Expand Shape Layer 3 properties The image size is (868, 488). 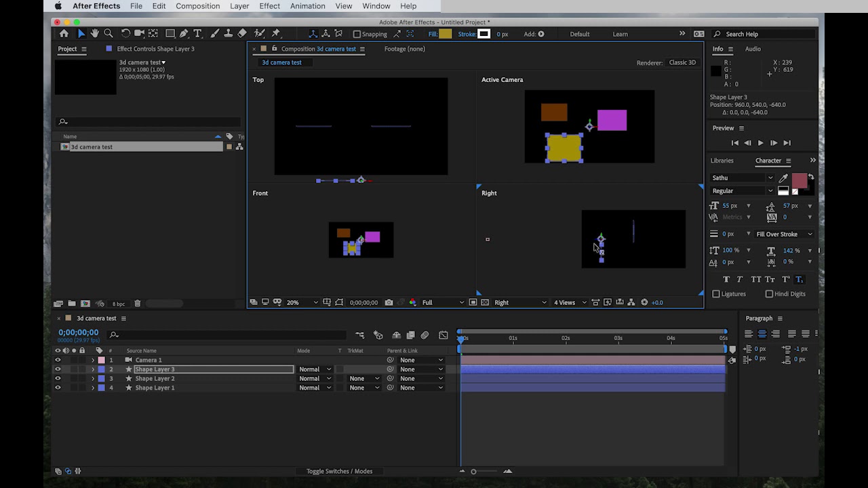(93, 369)
